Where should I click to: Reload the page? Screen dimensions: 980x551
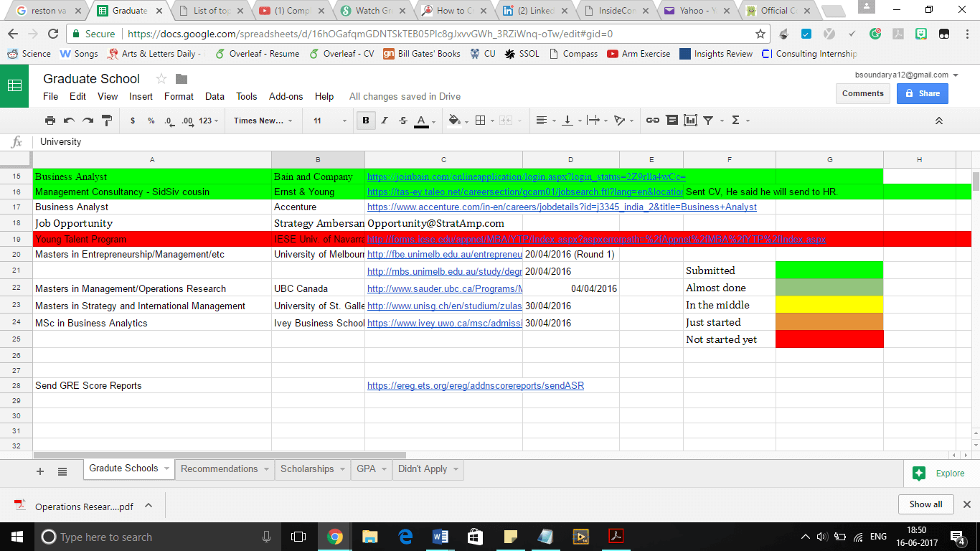(x=52, y=34)
